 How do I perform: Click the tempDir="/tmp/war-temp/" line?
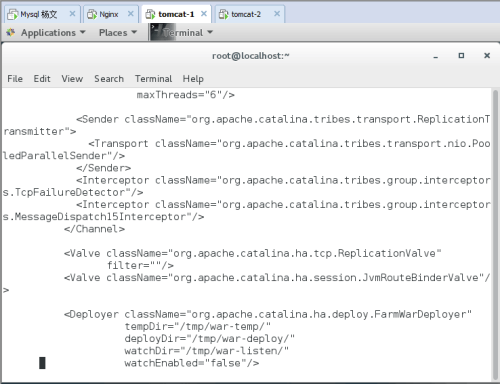click(198, 327)
